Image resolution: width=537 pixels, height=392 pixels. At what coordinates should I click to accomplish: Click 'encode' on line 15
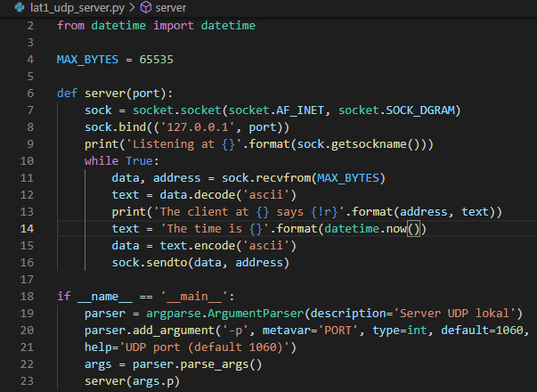pyautogui.click(x=215, y=246)
